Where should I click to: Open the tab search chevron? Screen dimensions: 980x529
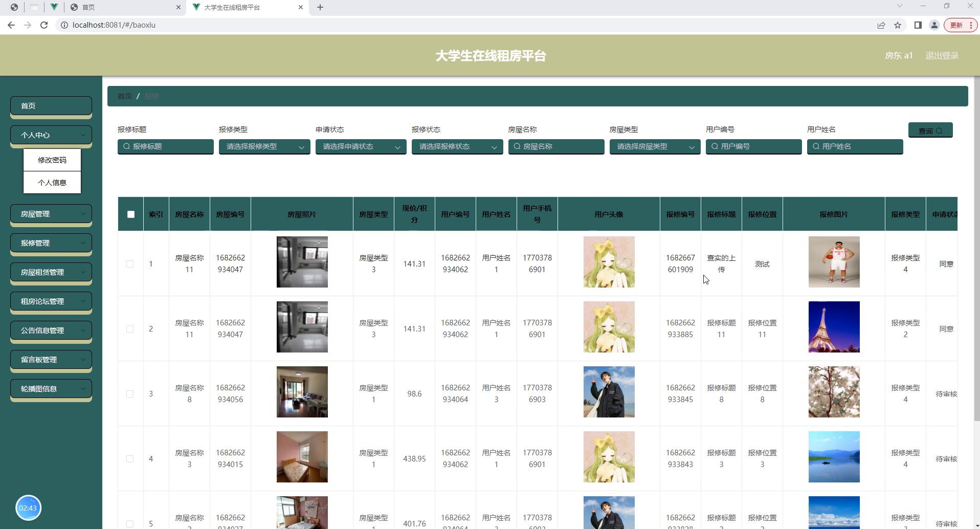click(899, 6)
